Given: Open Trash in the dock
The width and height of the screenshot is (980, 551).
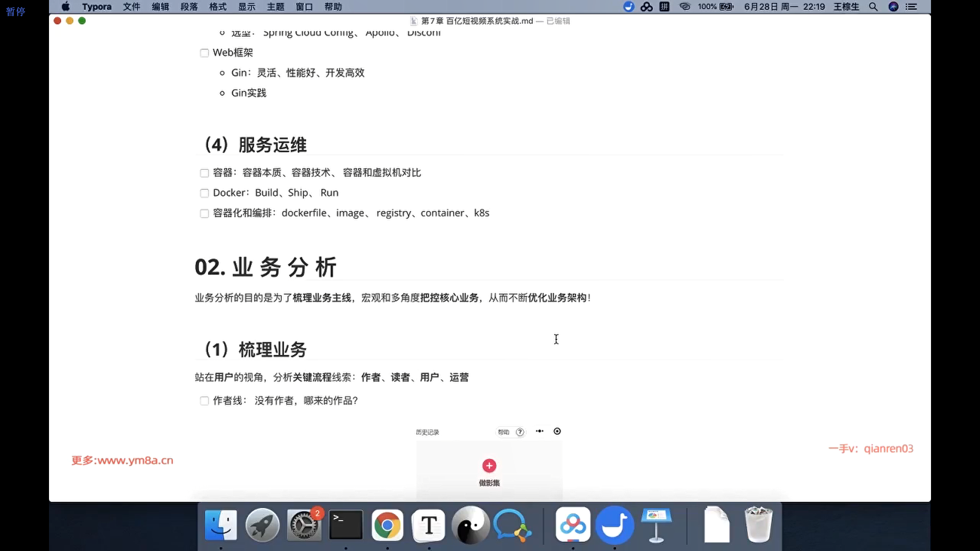Looking at the screenshot, I should [x=758, y=524].
